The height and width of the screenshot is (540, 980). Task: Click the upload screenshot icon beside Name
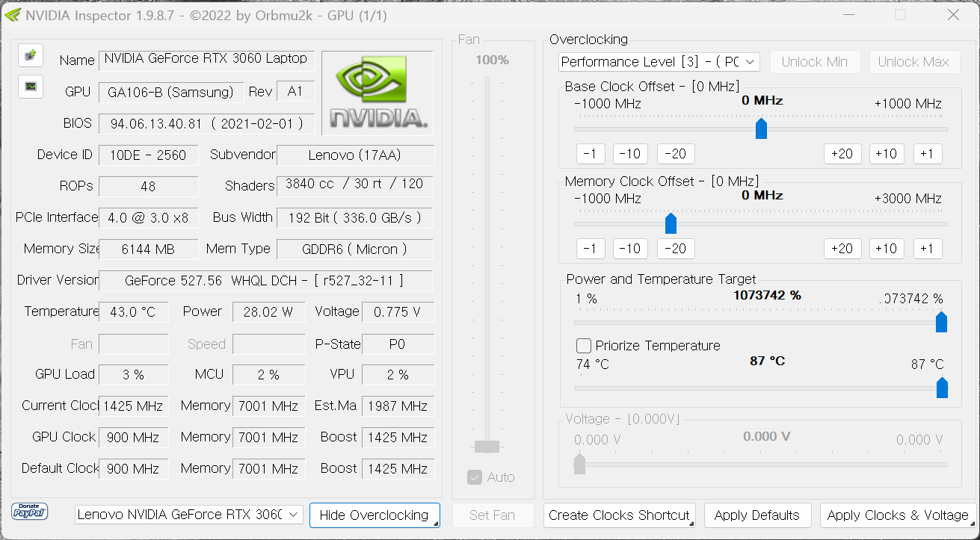click(31, 55)
